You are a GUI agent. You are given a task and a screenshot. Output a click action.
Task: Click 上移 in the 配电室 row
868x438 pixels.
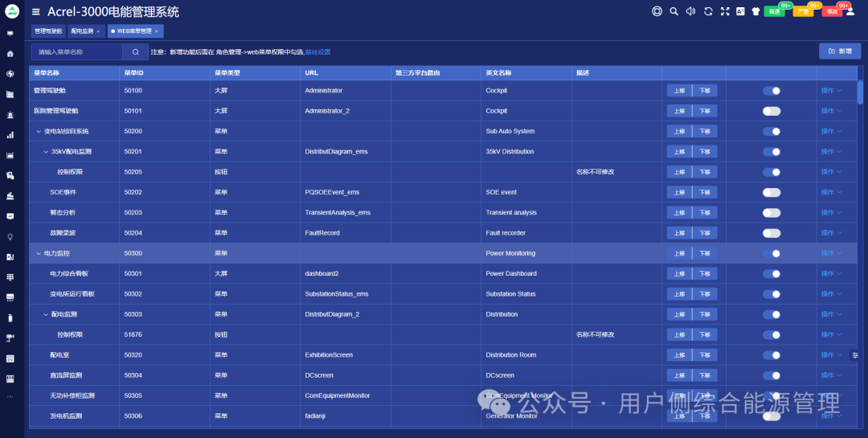point(679,355)
